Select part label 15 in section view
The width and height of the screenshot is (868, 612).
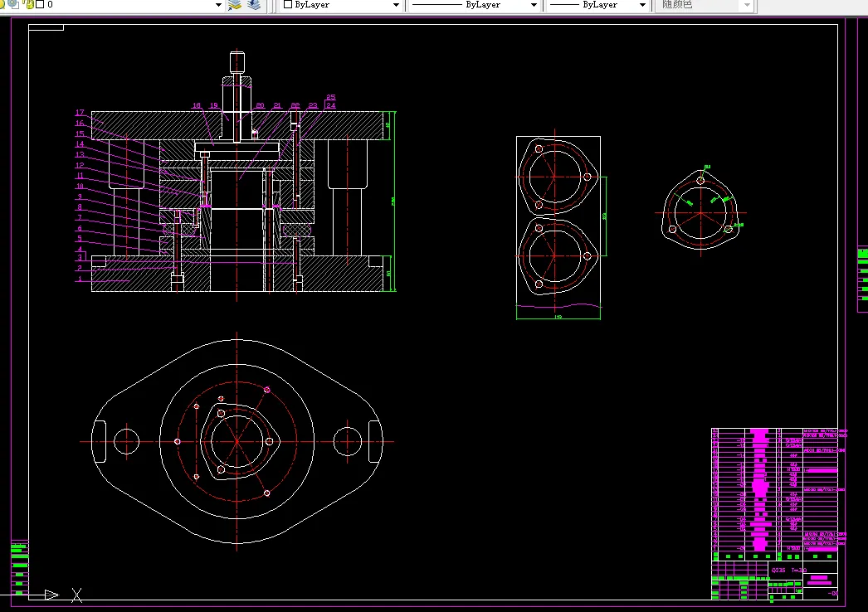coord(80,134)
